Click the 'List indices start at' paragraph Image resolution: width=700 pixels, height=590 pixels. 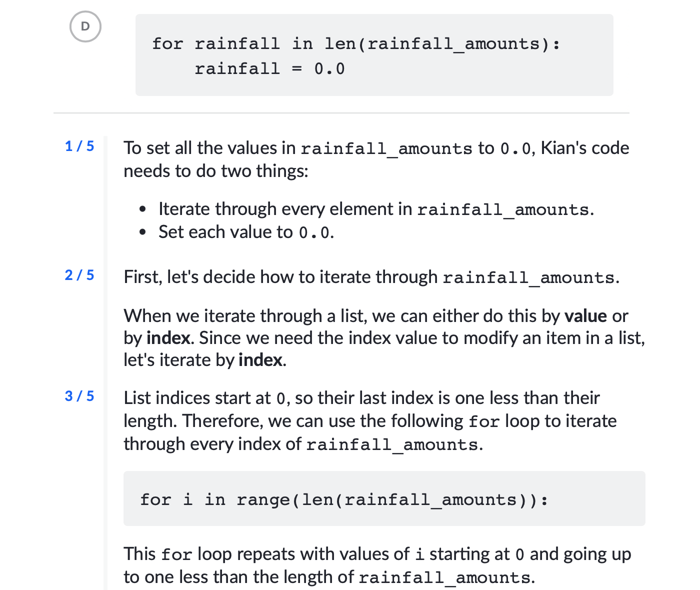point(370,421)
